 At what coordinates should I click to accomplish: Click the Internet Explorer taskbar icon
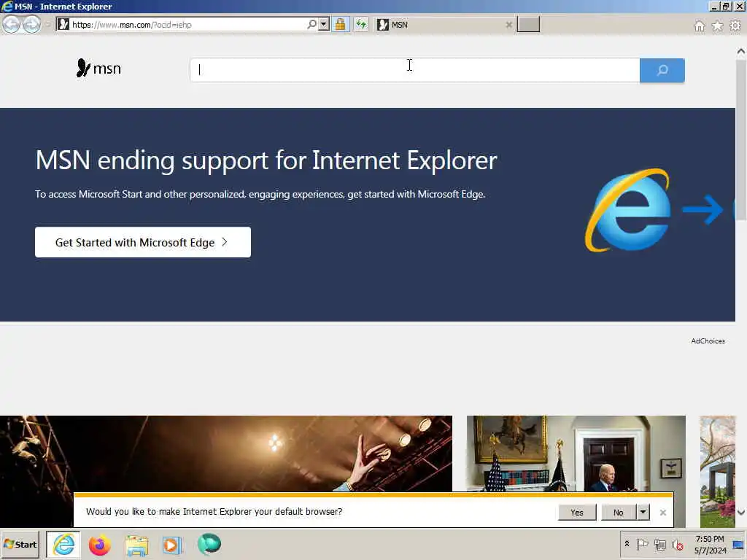coord(63,544)
